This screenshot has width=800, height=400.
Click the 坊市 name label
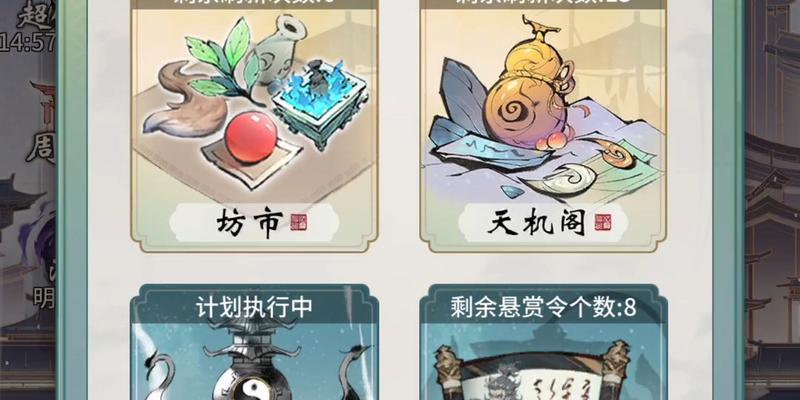click(x=248, y=222)
